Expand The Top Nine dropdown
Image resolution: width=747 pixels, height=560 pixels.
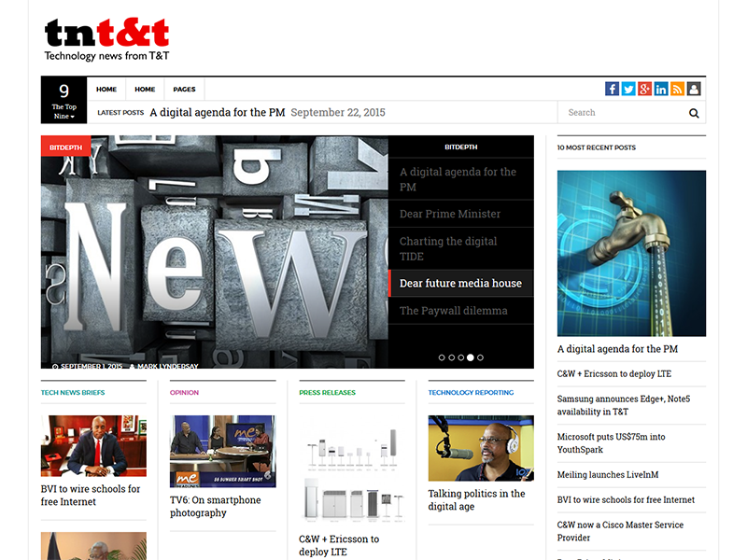pos(63,100)
